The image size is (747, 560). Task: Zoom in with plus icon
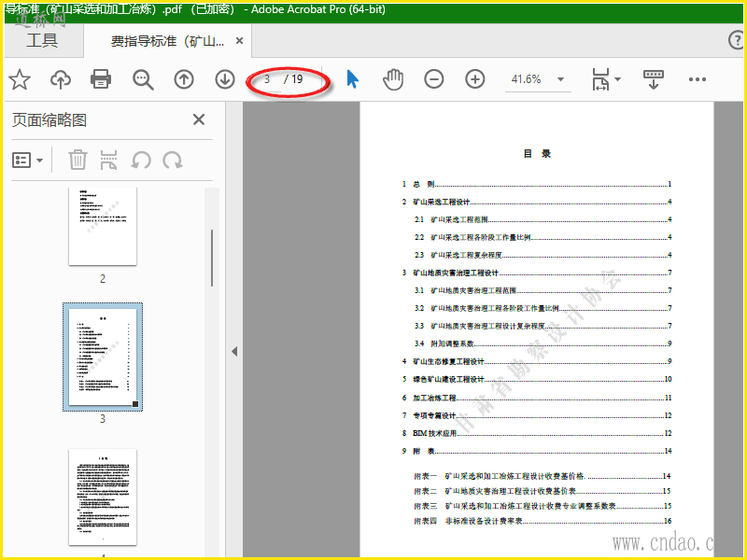475,79
